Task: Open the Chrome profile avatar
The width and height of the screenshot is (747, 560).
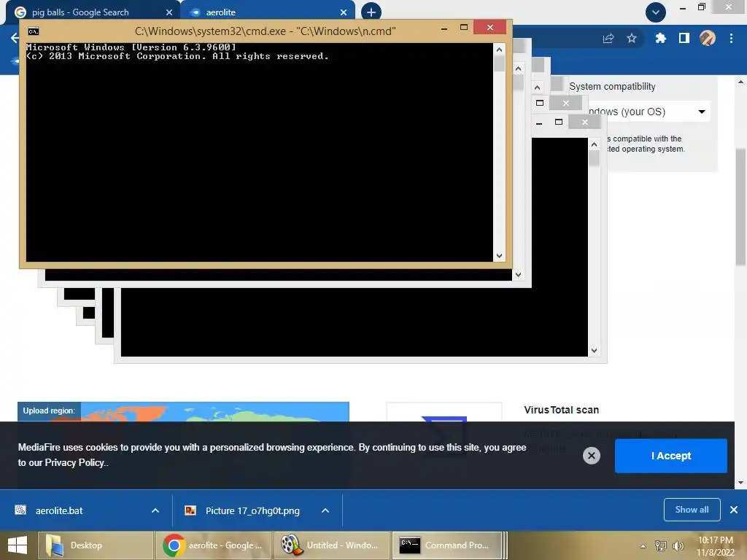Action: click(708, 38)
